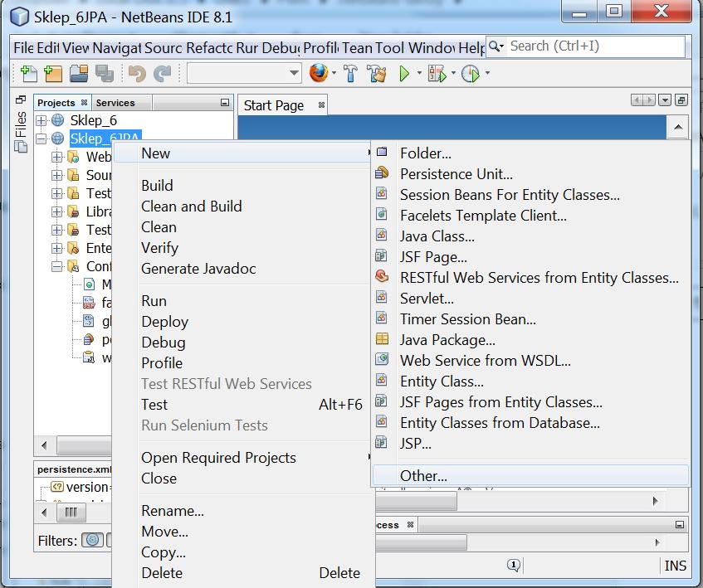Click the Profile Project clock icon
Screen dimensions: 703x588
471,74
